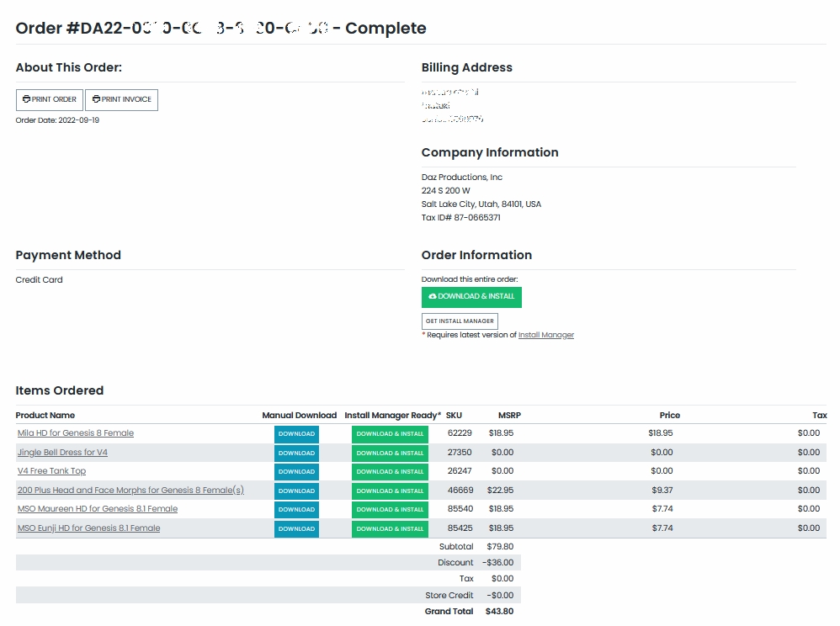Manually download Jingle Bell Dress for V4

pos(296,454)
